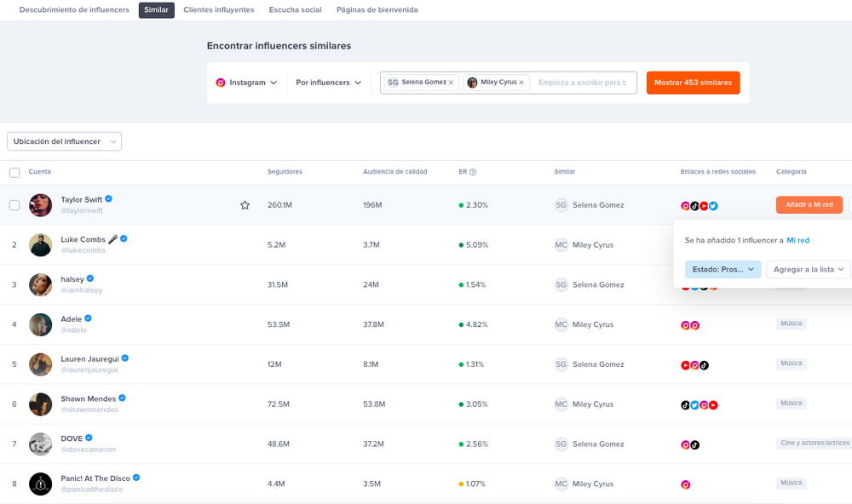The height and width of the screenshot is (504, 852).
Task: Click the Categoría column header
Action: [792, 172]
